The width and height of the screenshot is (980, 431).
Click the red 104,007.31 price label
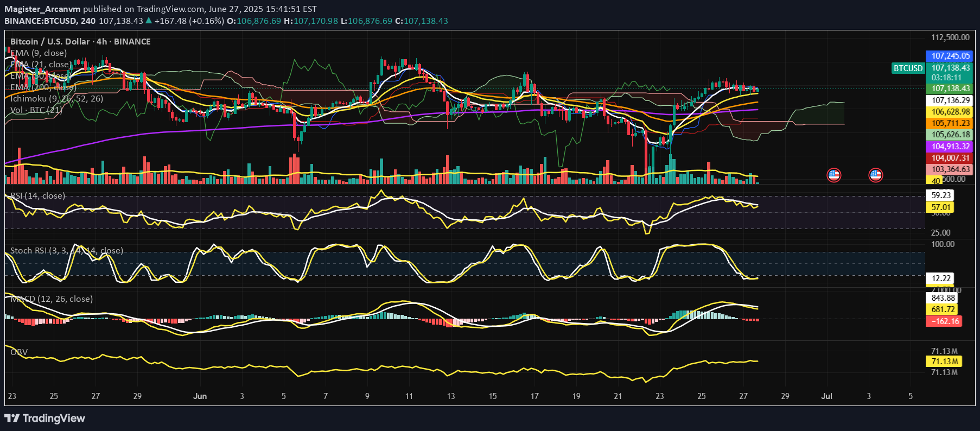pos(950,158)
